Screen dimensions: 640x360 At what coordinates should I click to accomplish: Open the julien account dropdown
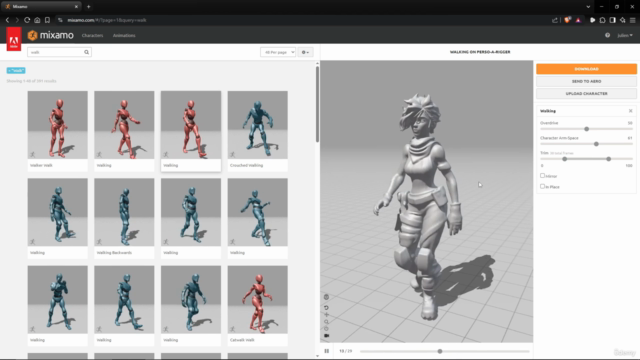click(x=625, y=36)
